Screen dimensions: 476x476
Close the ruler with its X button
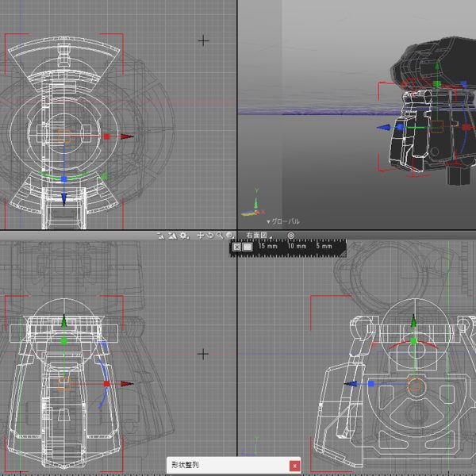(x=236, y=247)
